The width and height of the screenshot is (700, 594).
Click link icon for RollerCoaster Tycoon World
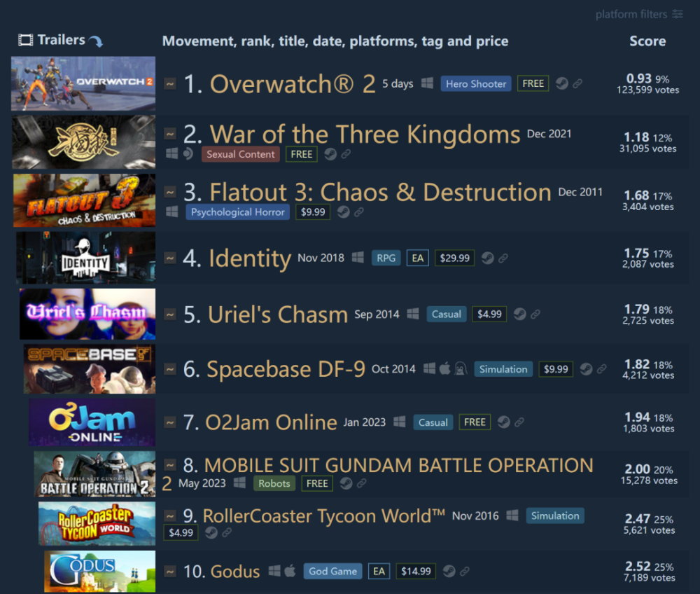[x=227, y=532]
